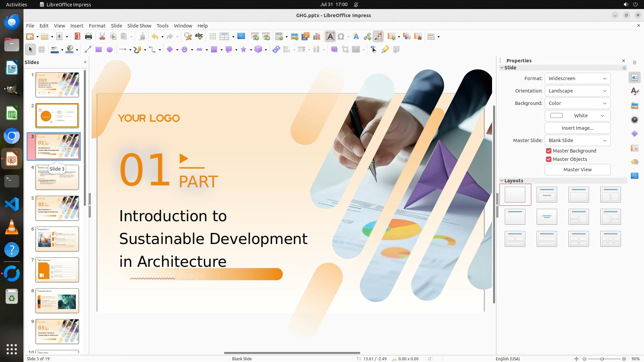This screenshot has width=644, height=362.
Task: Click the Crop Image toolbar icon
Action: pos(345,50)
